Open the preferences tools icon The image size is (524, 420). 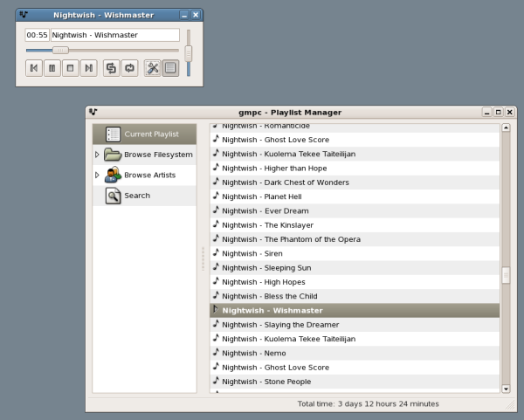pos(153,68)
